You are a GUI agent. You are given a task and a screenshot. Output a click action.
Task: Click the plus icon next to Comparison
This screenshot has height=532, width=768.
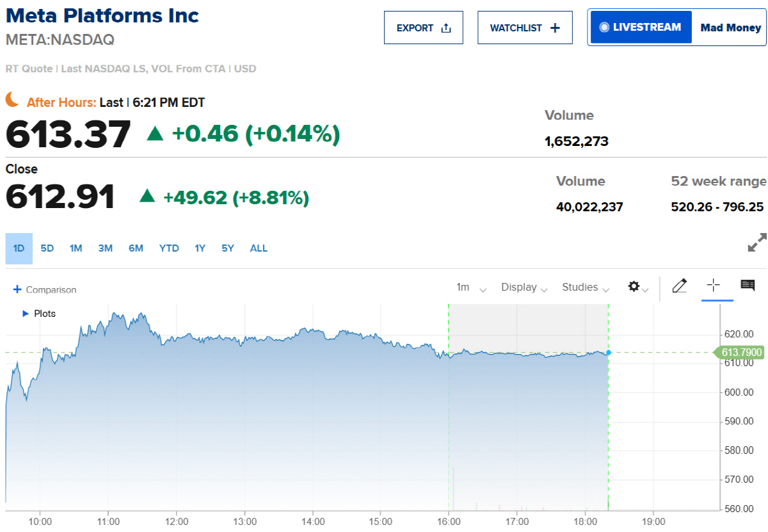(x=17, y=289)
